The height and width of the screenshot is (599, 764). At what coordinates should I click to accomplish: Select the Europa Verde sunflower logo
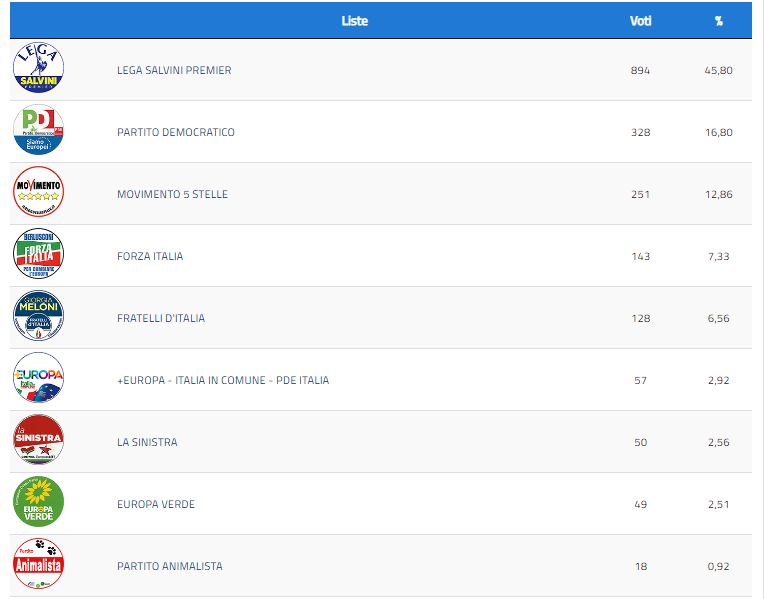click(38, 503)
